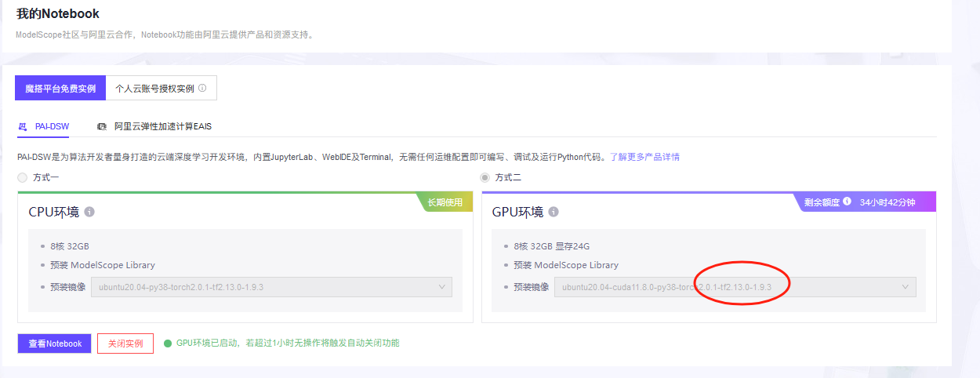The height and width of the screenshot is (378, 980).
Task: Click the info icon next to GPU环境
Action: pyautogui.click(x=554, y=212)
